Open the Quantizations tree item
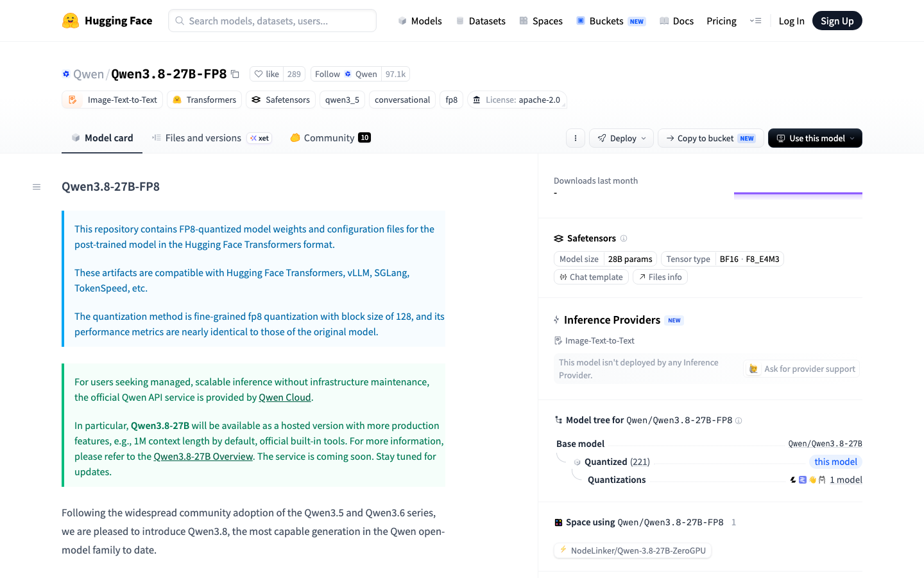Image resolution: width=924 pixels, height=578 pixels. coord(617,480)
